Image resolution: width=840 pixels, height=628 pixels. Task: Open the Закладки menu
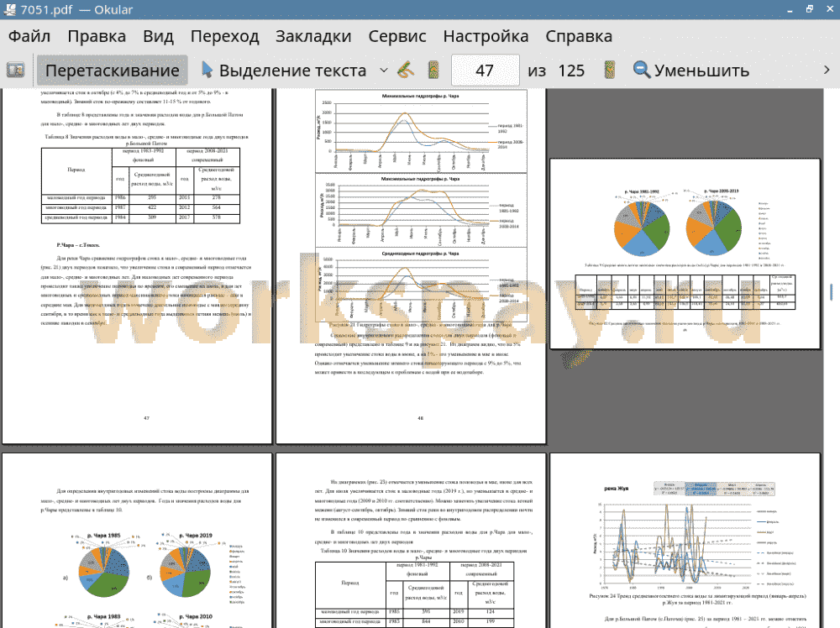pos(313,36)
